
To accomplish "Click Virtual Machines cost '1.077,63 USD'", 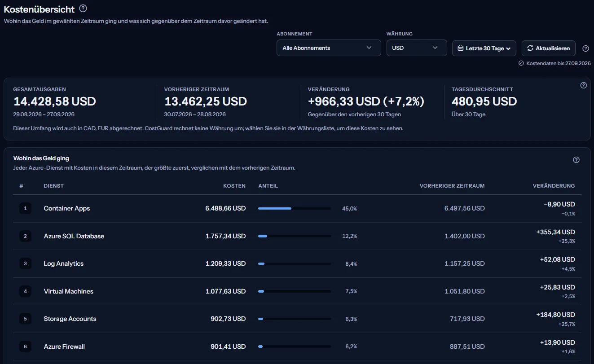I will pos(226,291).
